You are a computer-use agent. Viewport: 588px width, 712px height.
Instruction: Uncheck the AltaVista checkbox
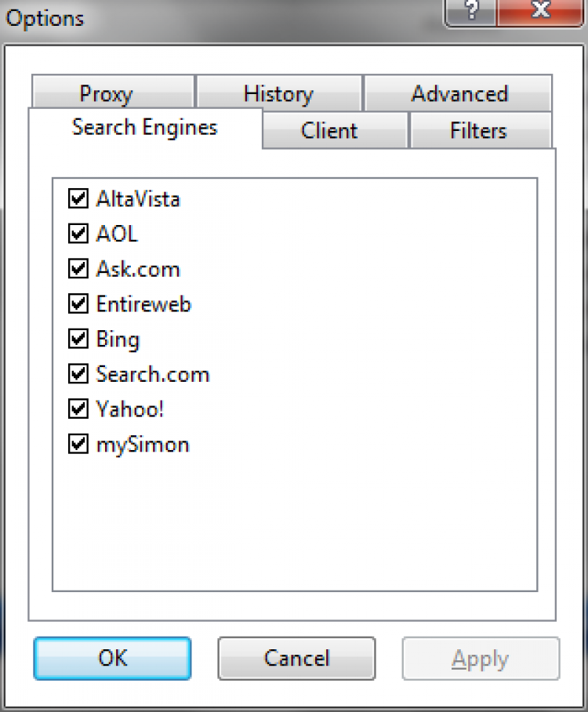click(78, 199)
